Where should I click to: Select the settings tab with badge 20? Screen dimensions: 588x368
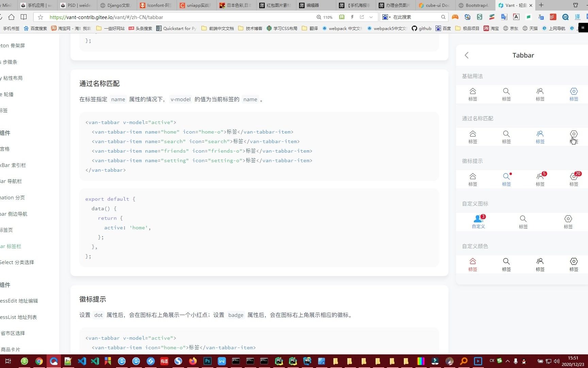[x=574, y=180]
